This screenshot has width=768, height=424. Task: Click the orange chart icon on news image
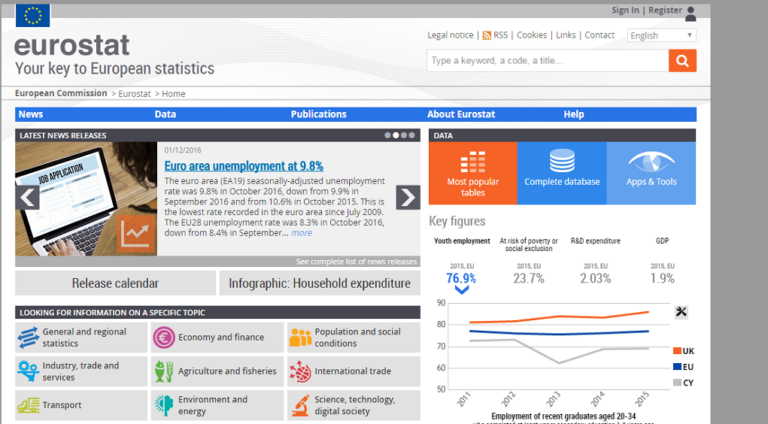(136, 234)
